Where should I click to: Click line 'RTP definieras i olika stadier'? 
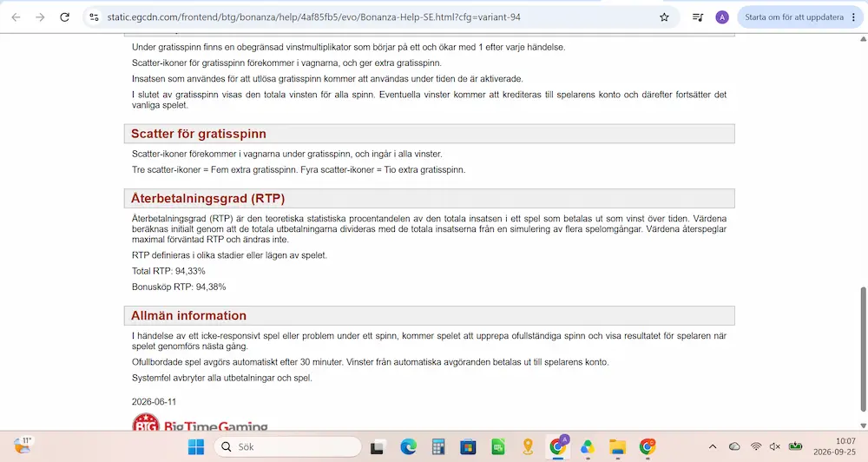229,255
